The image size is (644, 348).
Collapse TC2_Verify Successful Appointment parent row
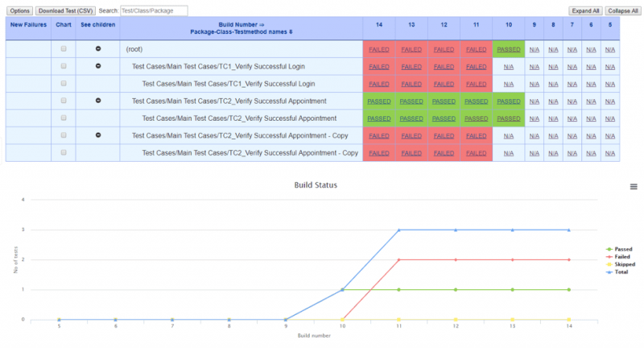click(x=98, y=101)
